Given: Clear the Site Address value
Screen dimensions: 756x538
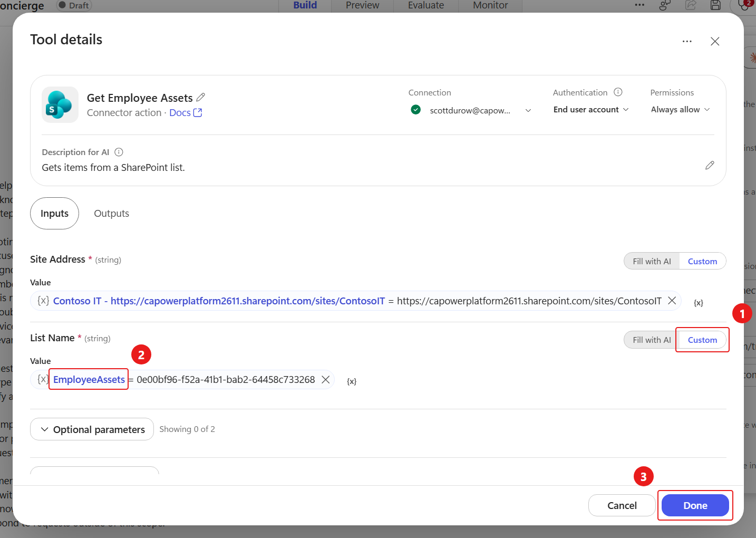Looking at the screenshot, I should click(x=672, y=301).
